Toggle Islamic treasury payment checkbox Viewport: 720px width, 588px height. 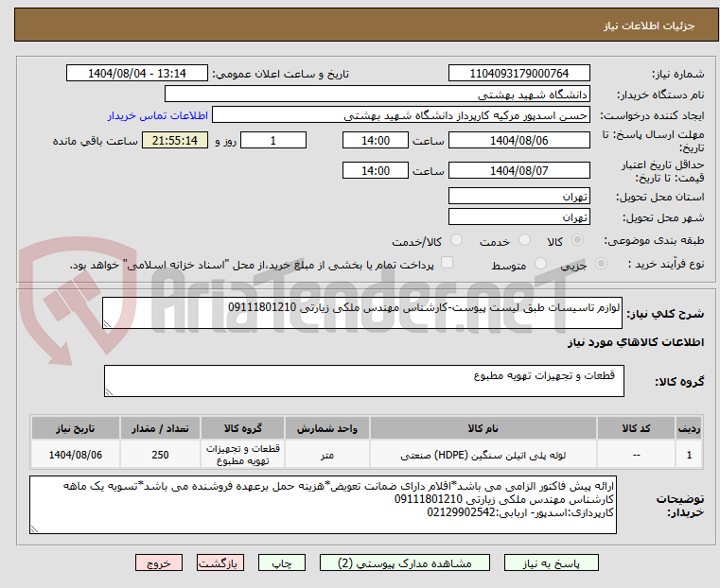447,263
